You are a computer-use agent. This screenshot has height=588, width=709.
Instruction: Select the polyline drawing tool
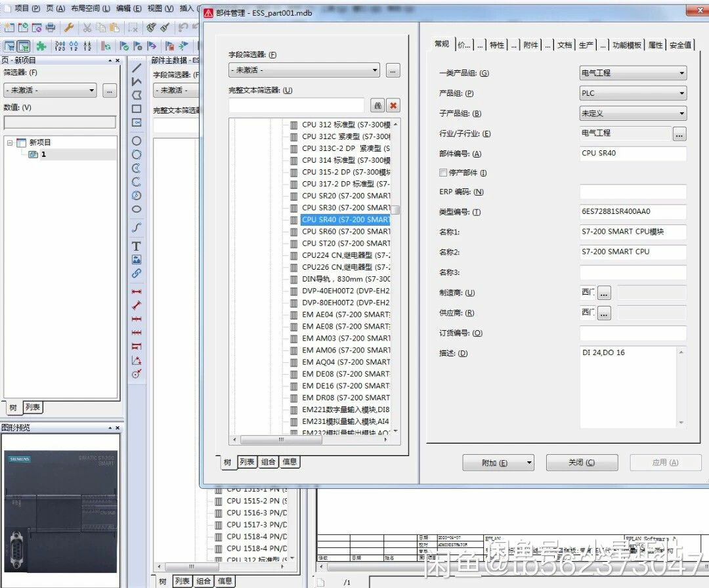click(x=136, y=82)
